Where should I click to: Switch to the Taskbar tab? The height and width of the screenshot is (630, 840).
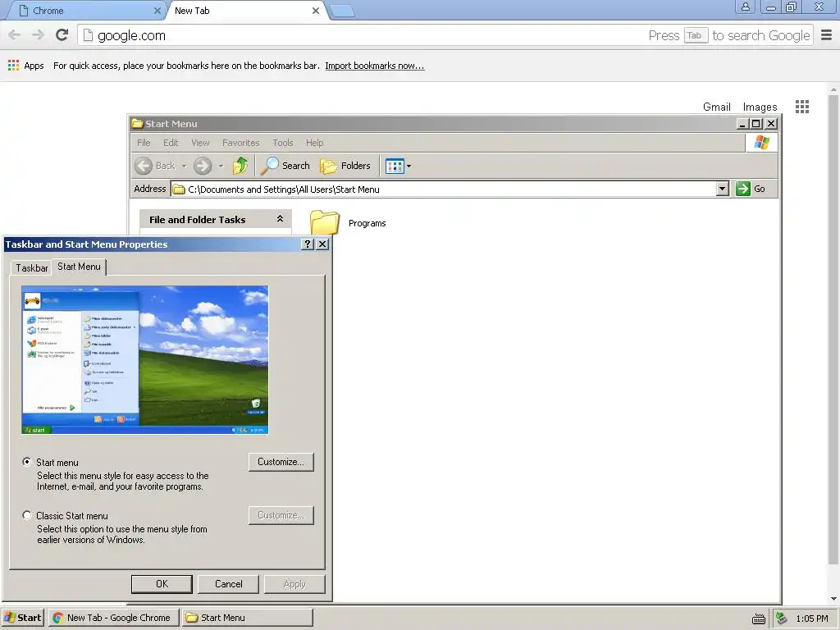pos(32,268)
